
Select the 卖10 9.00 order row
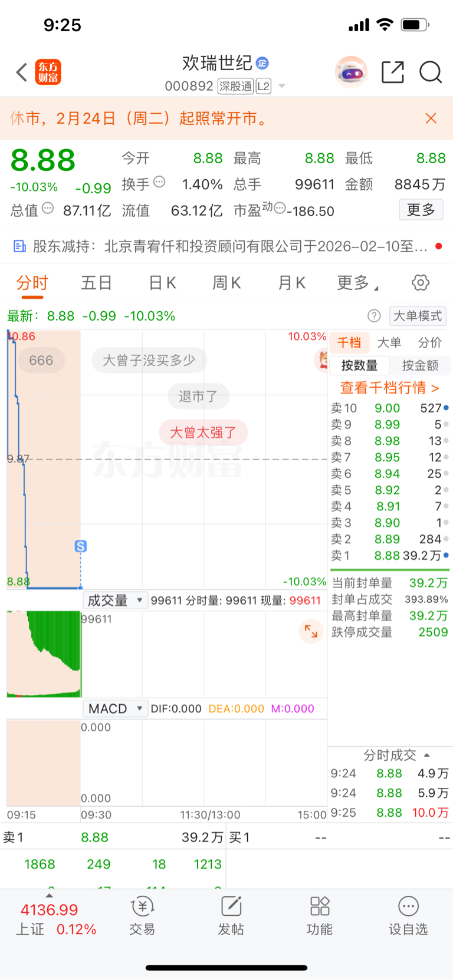pyautogui.click(x=389, y=408)
